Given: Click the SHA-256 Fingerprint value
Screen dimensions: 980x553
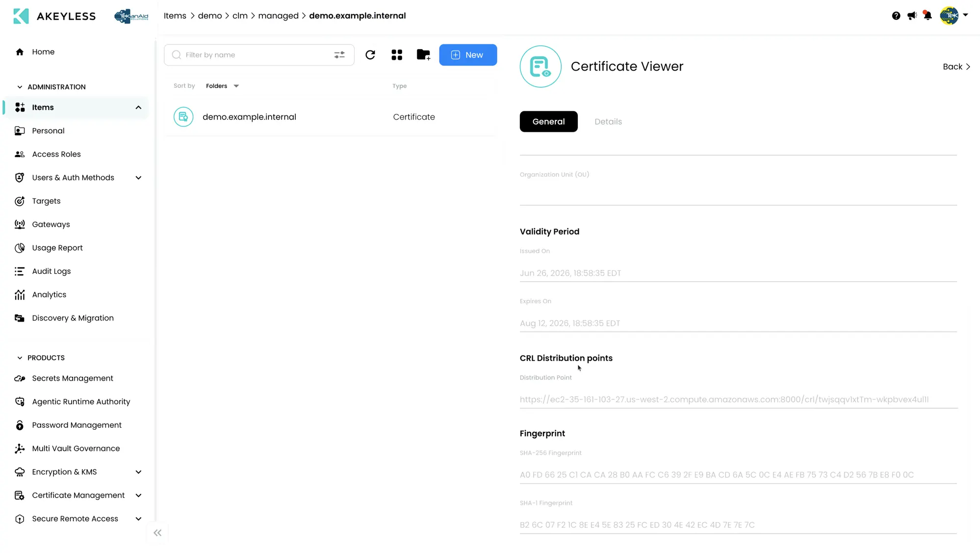Looking at the screenshot, I should point(717,475).
